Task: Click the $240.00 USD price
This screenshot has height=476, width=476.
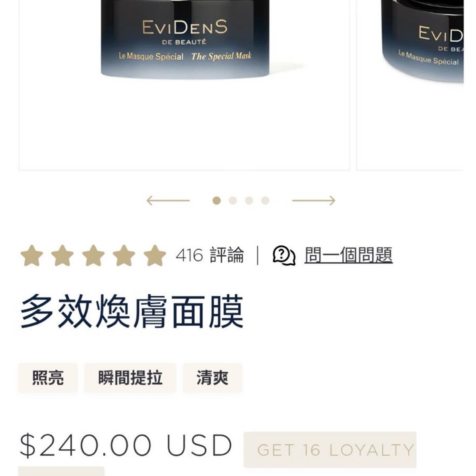Action: coord(126,446)
